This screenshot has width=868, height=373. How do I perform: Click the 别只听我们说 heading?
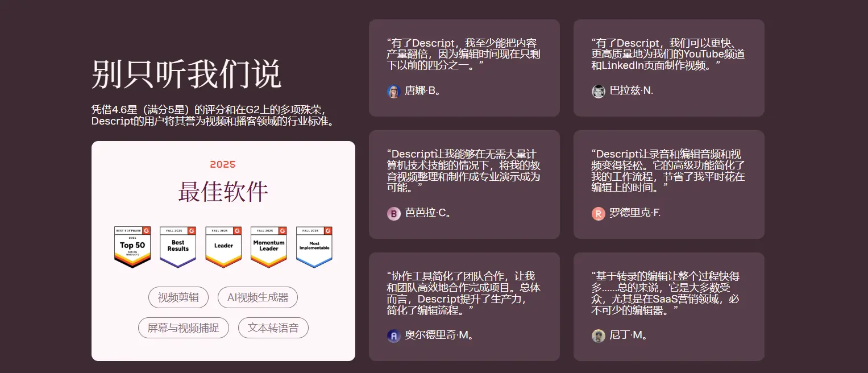pos(186,74)
